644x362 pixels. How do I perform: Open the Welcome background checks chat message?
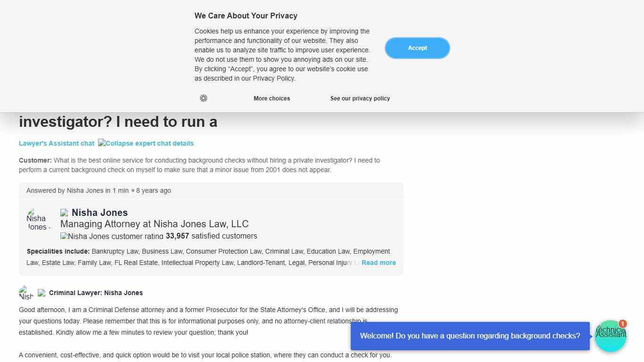coord(470,336)
